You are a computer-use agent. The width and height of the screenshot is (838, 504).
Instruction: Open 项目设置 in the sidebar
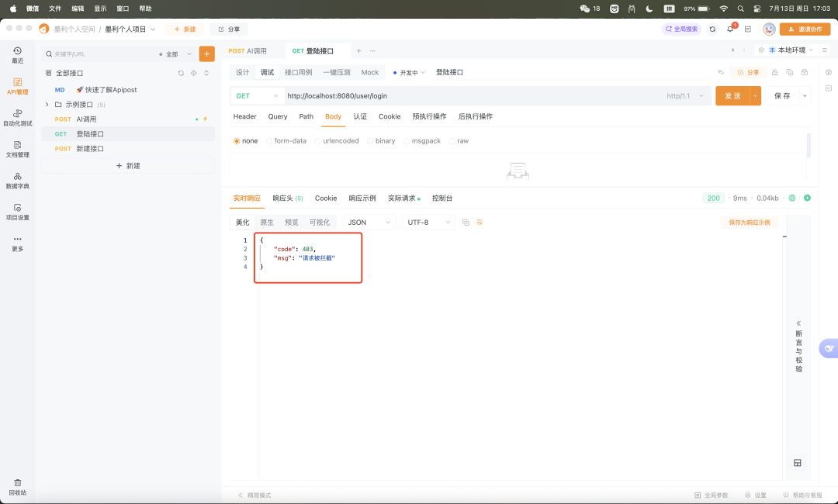click(x=18, y=212)
